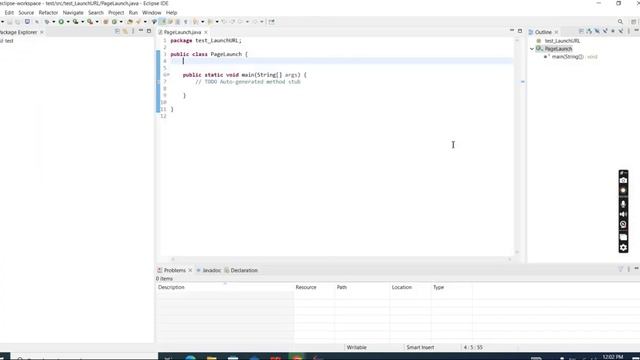
Task: Open the Run dropdown arrow beside green Run
Action: point(68,22)
